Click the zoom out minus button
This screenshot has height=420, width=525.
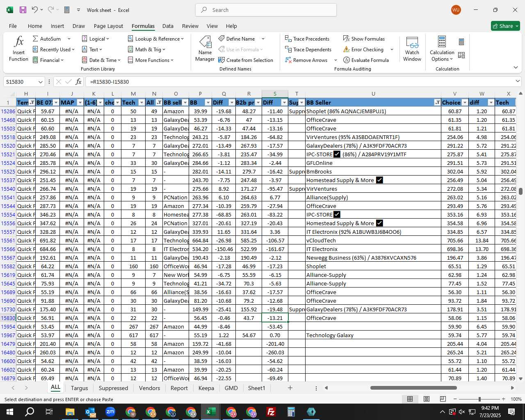pyautogui.click(x=455, y=399)
